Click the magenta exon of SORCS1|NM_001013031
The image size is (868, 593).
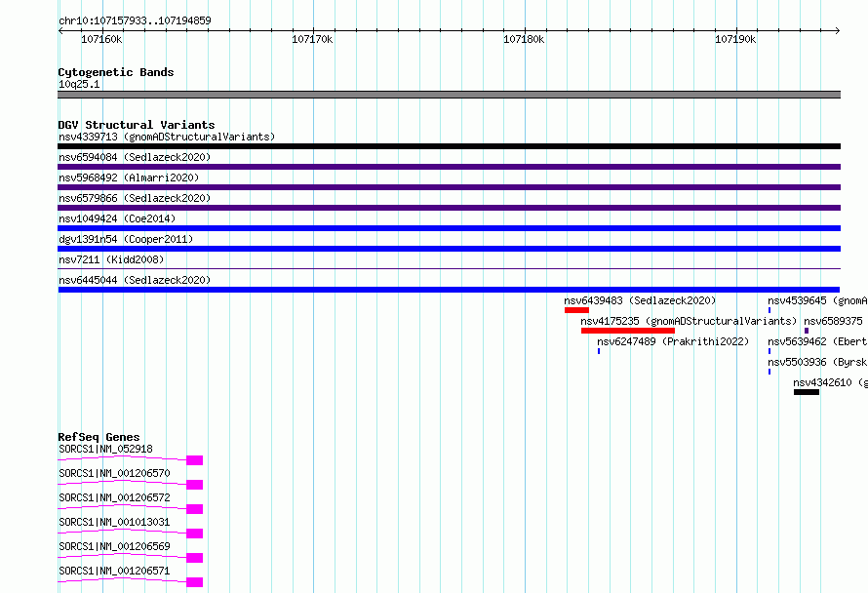(195, 534)
